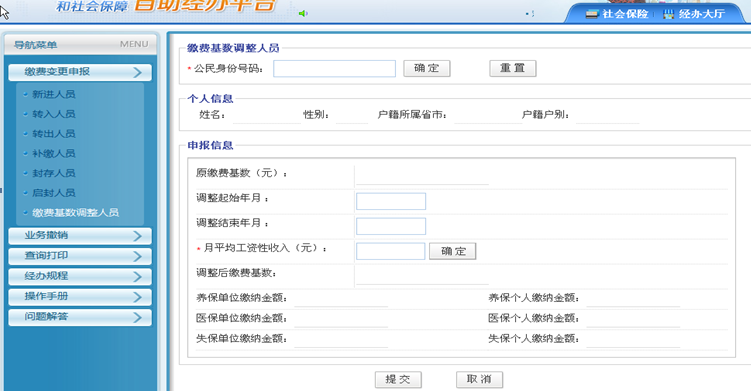The image size is (751, 391).
Task: Click the 公民身份号码 input field
Action: click(x=334, y=69)
